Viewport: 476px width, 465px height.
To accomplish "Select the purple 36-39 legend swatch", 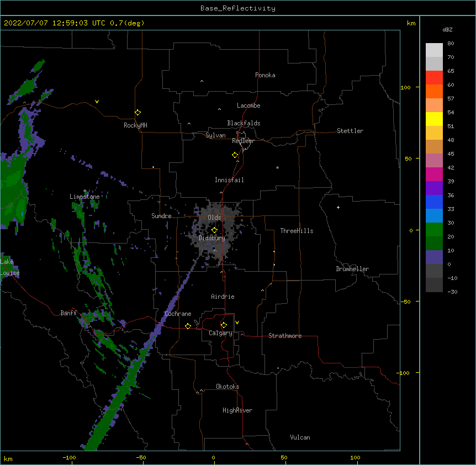I will [434, 188].
